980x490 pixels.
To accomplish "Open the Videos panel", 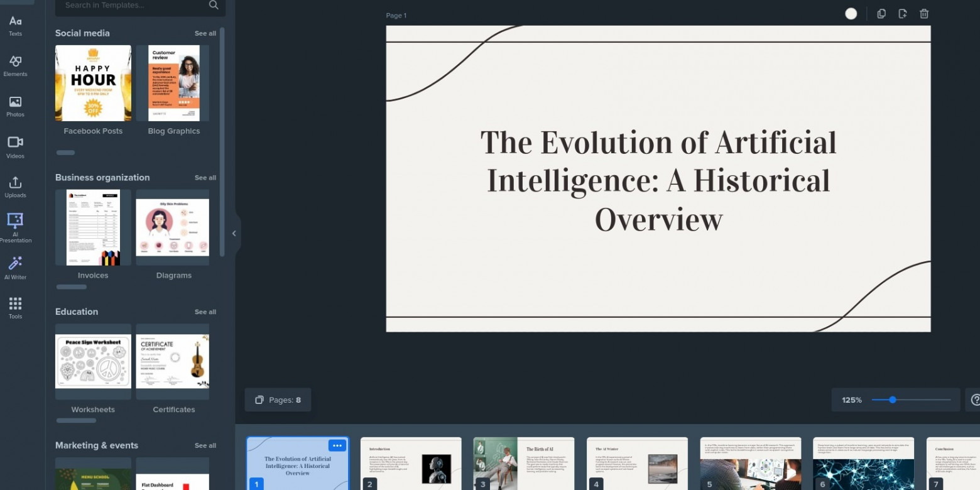I will tap(15, 147).
